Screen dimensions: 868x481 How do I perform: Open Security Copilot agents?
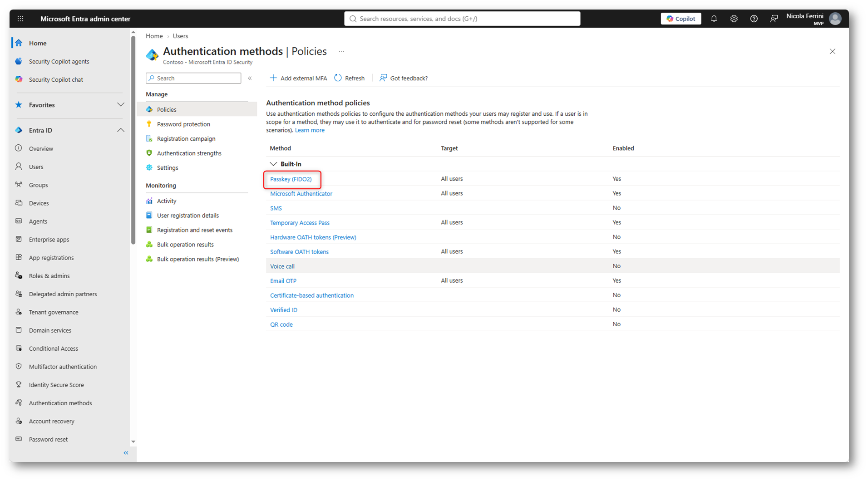coord(59,61)
